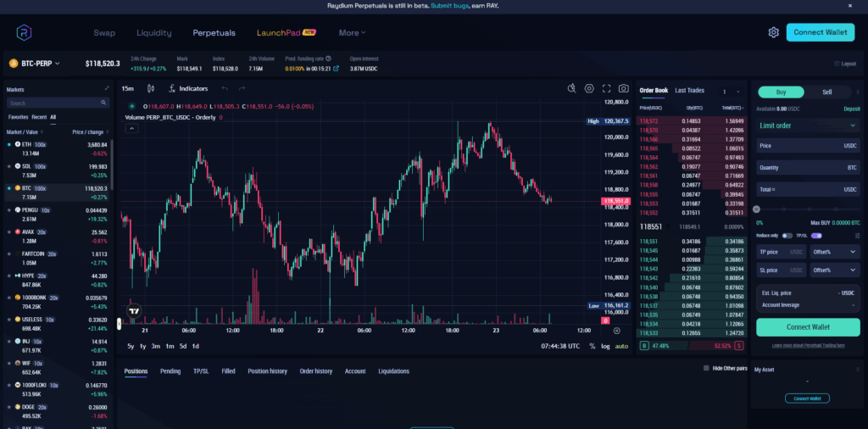Screen dimensions: 868x429
Task: Open the Raydium home logo
Action: [24, 33]
